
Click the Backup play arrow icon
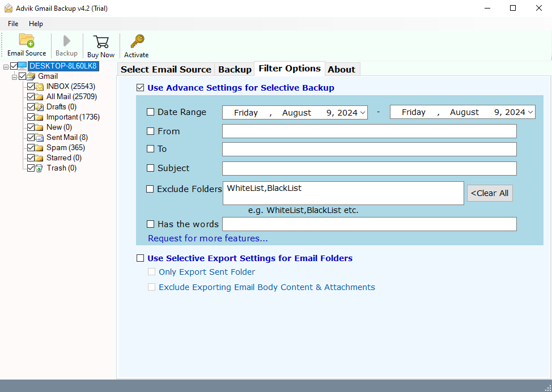point(66,41)
